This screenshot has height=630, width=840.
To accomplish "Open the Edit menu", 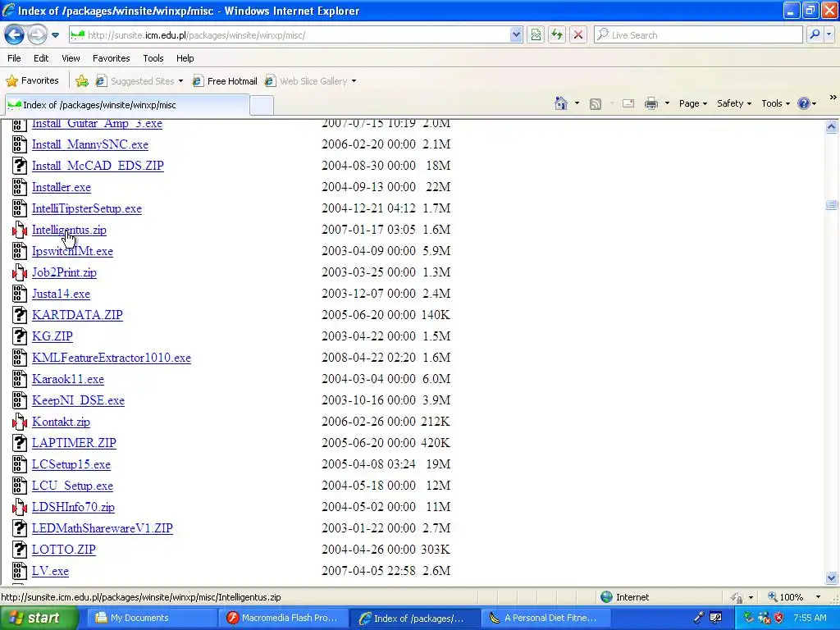I will (41, 58).
